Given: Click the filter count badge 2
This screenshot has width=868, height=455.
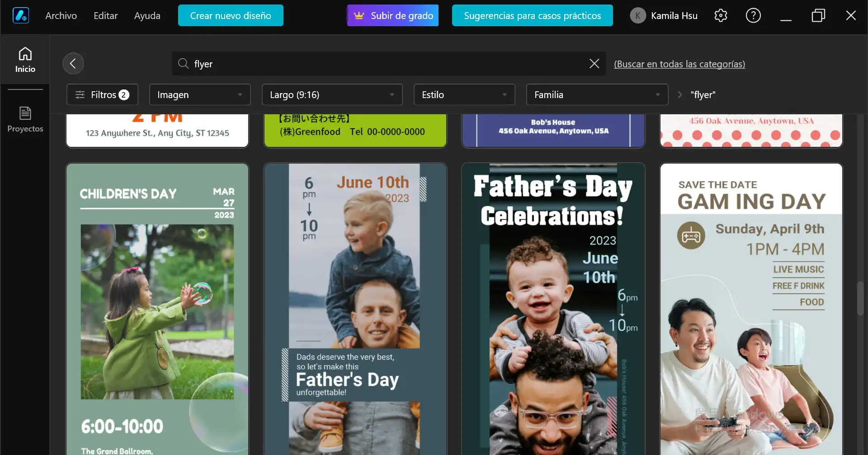Looking at the screenshot, I should pos(124,95).
